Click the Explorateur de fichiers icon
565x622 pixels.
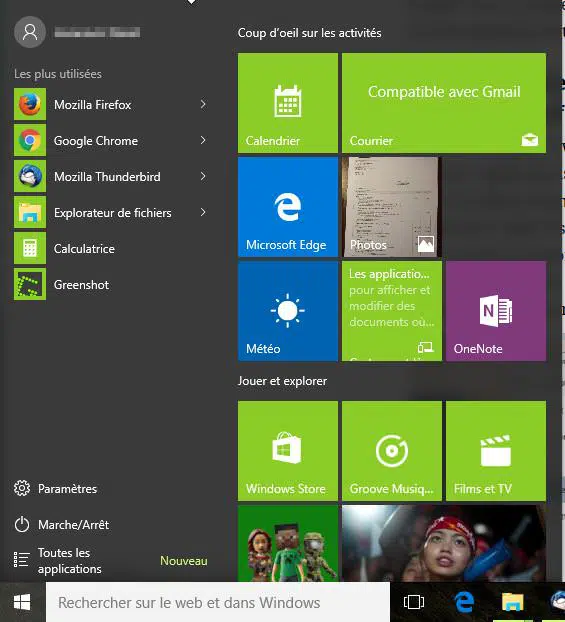30,212
